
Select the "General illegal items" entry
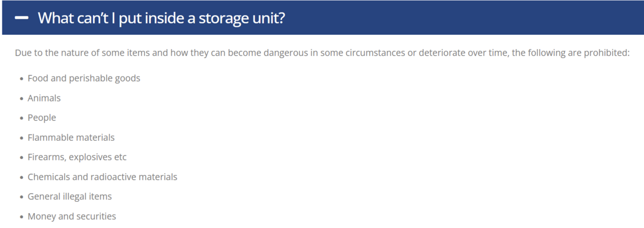pos(70,197)
